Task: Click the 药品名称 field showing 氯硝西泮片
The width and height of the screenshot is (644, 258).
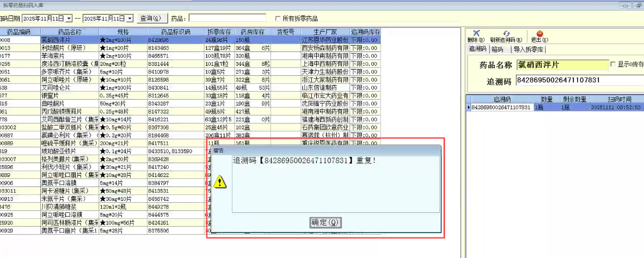Action: pyautogui.click(x=562, y=65)
